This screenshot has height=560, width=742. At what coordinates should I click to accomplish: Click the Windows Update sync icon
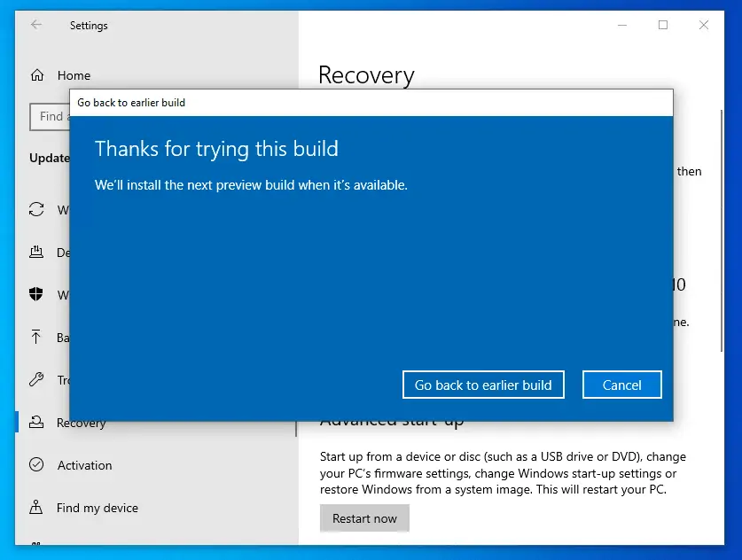tap(35, 210)
